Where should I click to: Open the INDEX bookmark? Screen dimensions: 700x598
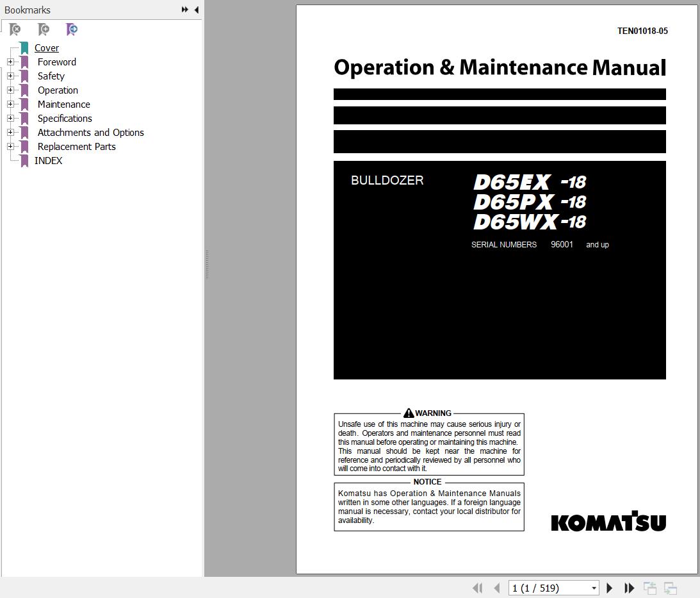click(48, 161)
